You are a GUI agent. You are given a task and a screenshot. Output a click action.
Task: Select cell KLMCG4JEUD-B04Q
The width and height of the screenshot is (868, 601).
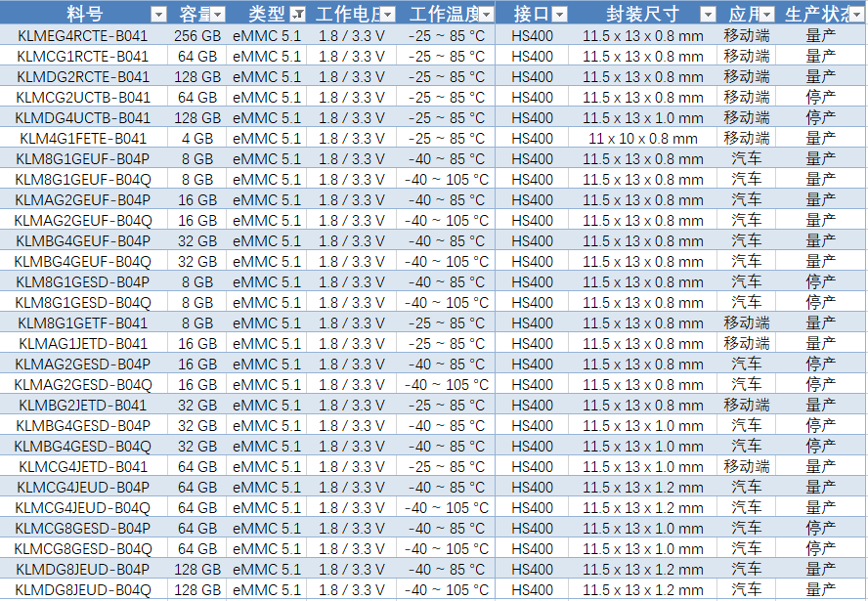83,507
